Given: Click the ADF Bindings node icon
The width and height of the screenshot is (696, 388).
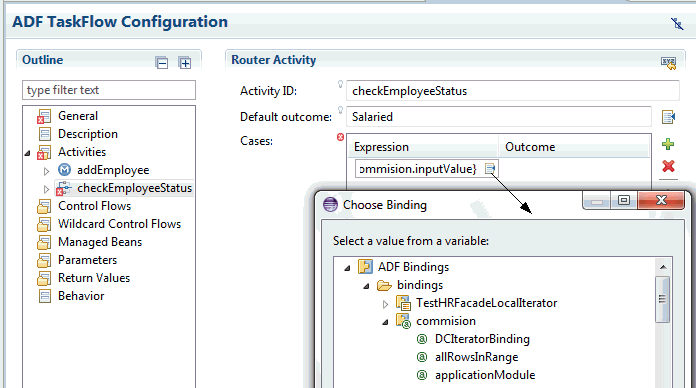Looking at the screenshot, I should tap(365, 267).
